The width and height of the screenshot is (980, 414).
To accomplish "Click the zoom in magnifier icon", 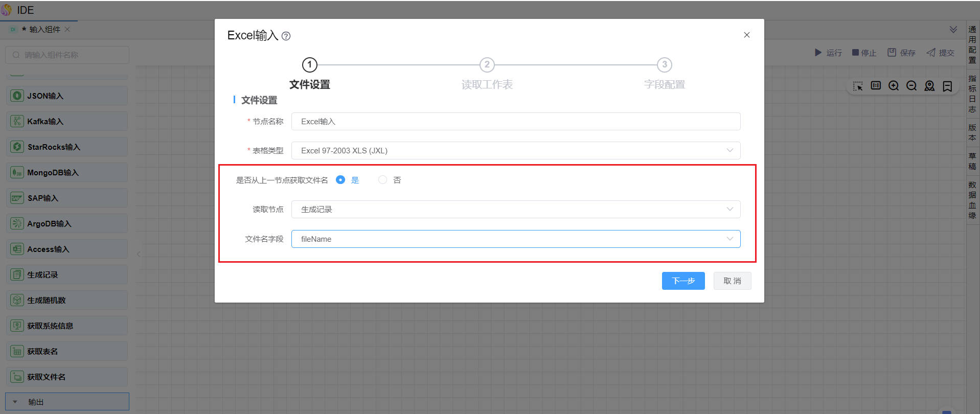I will click(893, 86).
